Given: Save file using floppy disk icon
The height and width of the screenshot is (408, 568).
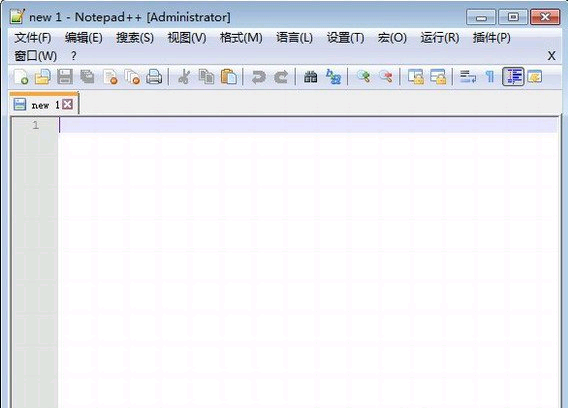Looking at the screenshot, I should 65,77.
